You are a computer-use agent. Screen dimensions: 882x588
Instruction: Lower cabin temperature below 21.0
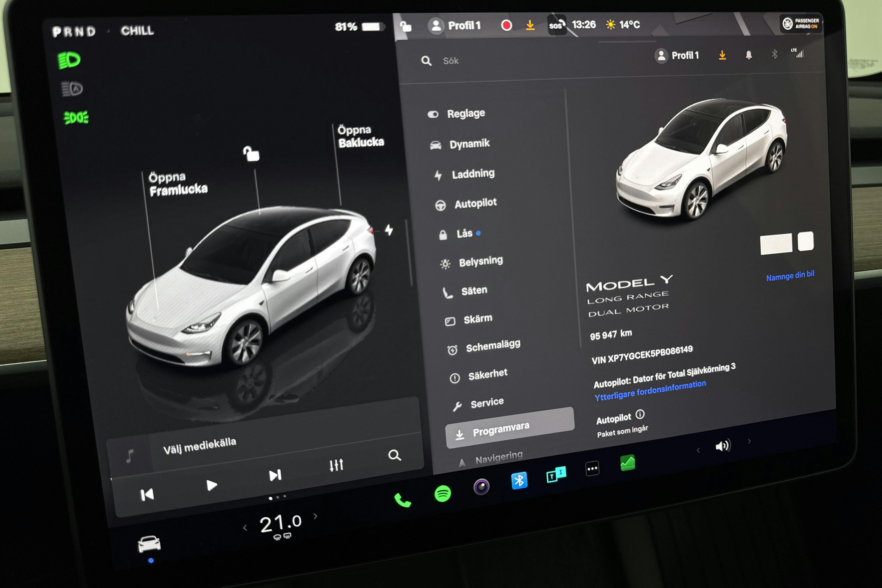pos(245,528)
